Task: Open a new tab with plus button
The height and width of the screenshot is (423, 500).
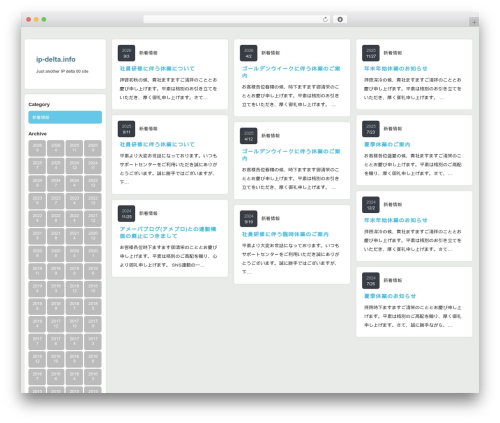Action: [x=474, y=22]
